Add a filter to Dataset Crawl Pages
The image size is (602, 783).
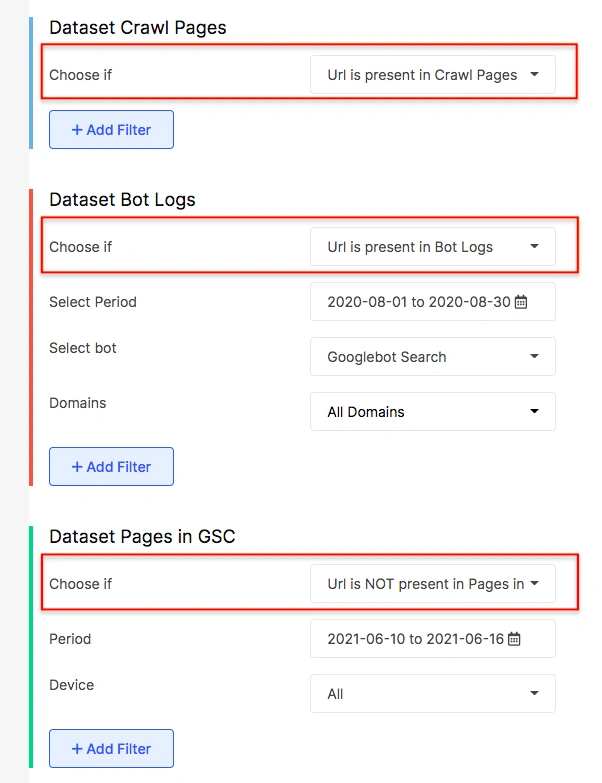tap(111, 130)
